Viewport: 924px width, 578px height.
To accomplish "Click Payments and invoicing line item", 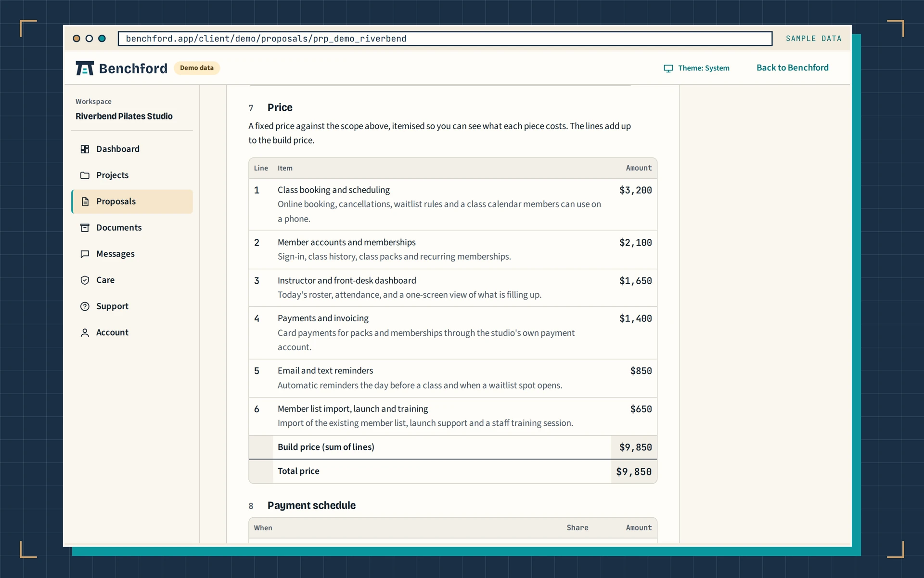I will click(x=323, y=318).
